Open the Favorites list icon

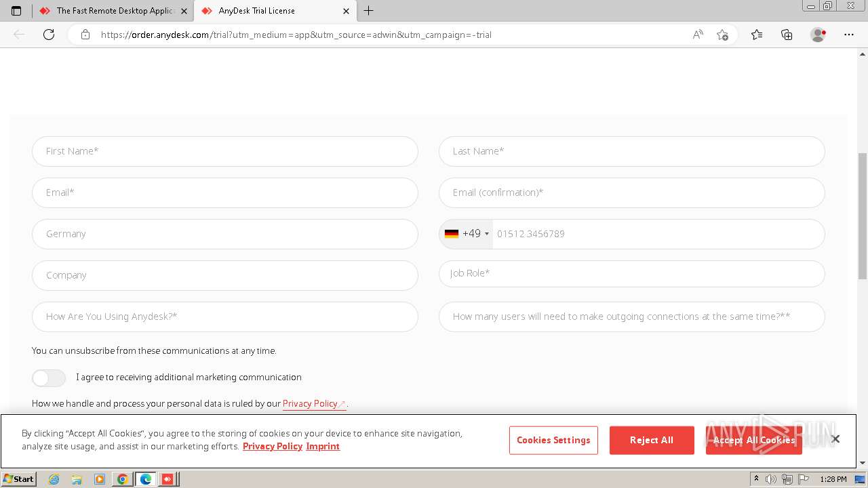[757, 35]
